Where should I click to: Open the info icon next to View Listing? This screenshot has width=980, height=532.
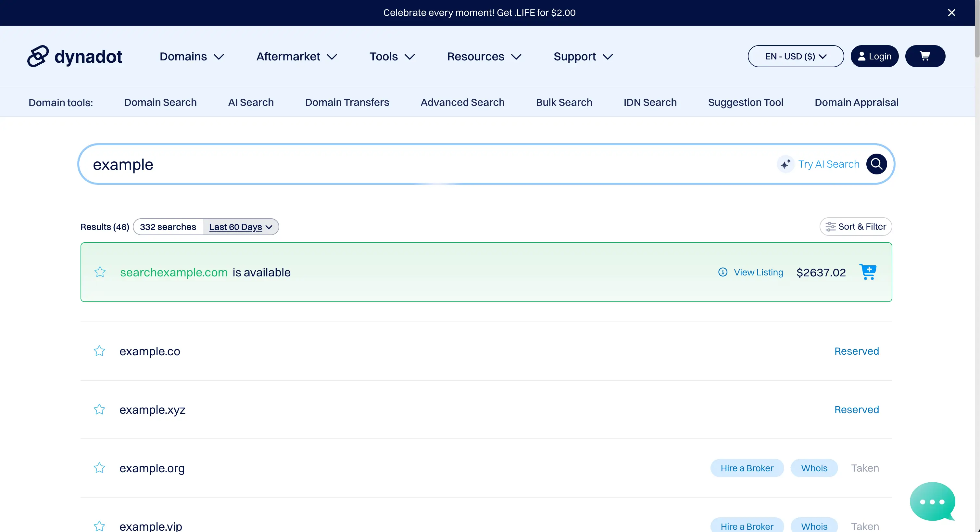click(x=722, y=272)
